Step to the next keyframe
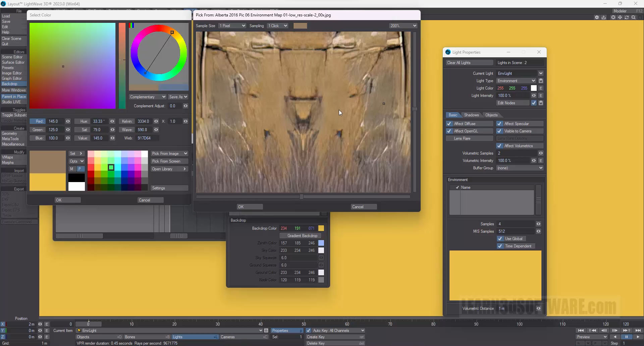Screen dimensions: 644x346 click(626, 331)
